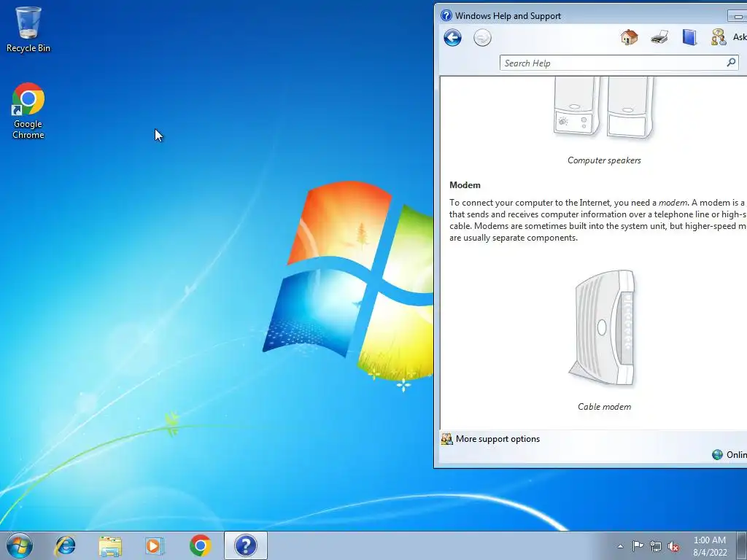Select the Recycle Bin desktop icon
Image resolution: width=747 pixels, height=560 pixels.
pos(28,29)
